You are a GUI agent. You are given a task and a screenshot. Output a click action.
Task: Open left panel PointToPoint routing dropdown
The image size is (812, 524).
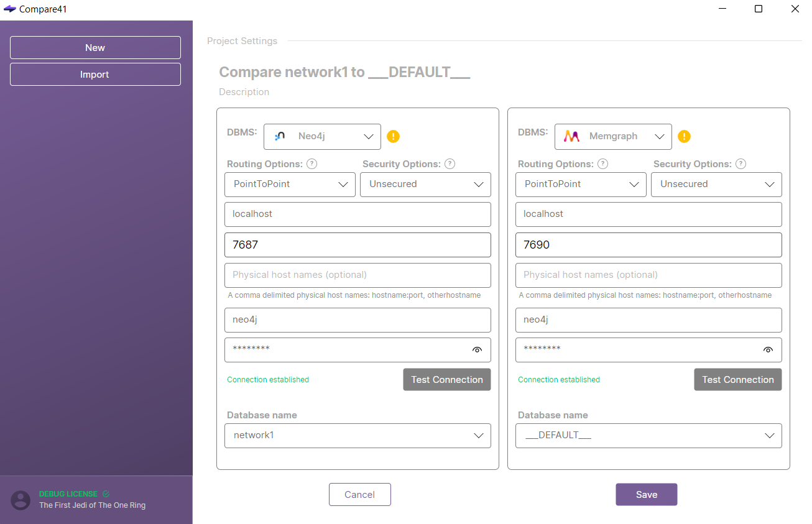click(290, 185)
